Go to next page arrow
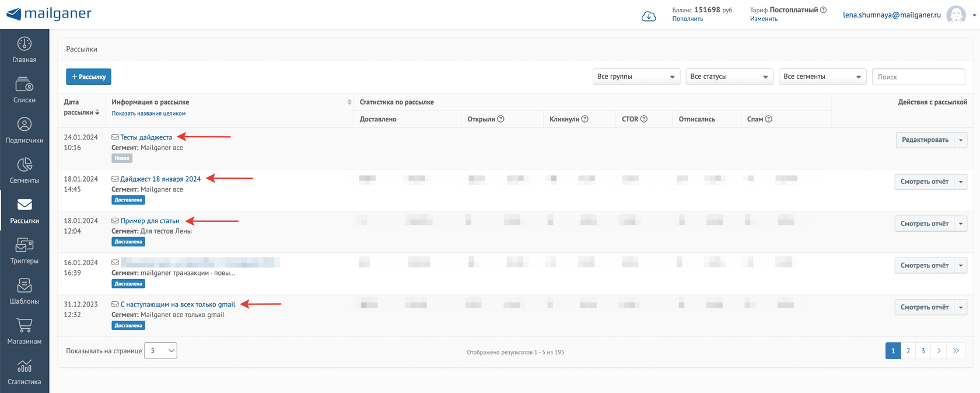 point(939,351)
